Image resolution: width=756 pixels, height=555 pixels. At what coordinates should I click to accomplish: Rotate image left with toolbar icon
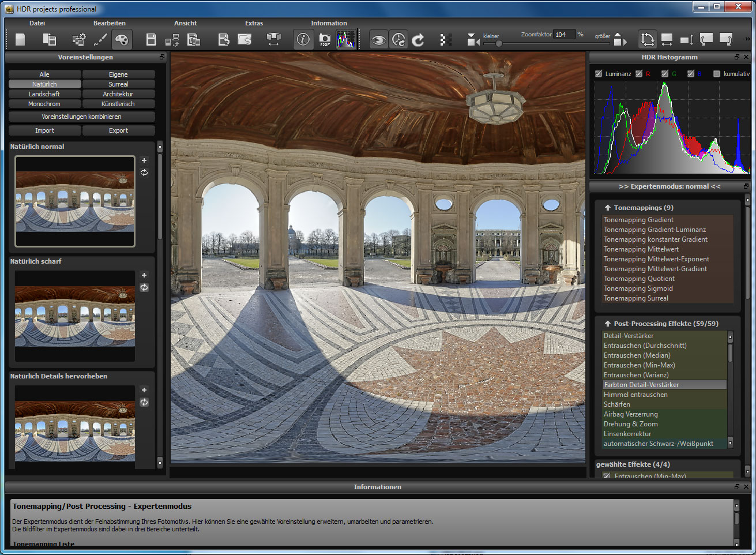(x=706, y=39)
